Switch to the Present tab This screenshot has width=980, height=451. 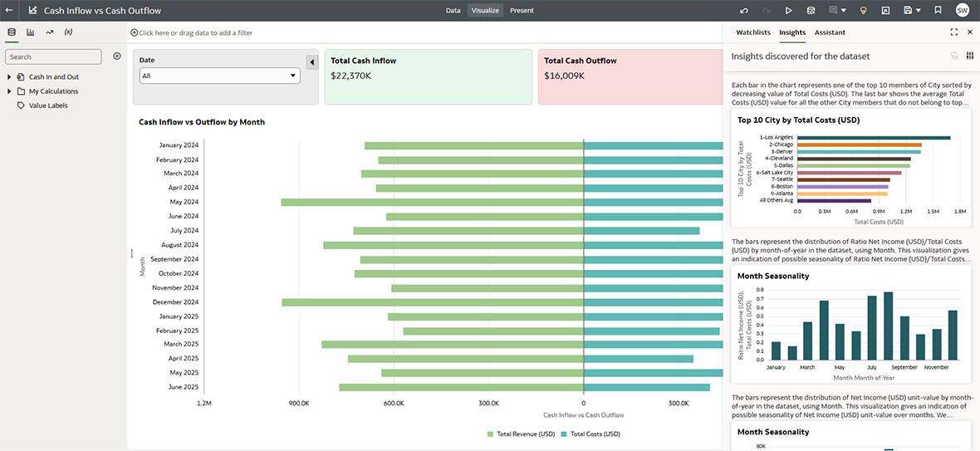coord(522,11)
